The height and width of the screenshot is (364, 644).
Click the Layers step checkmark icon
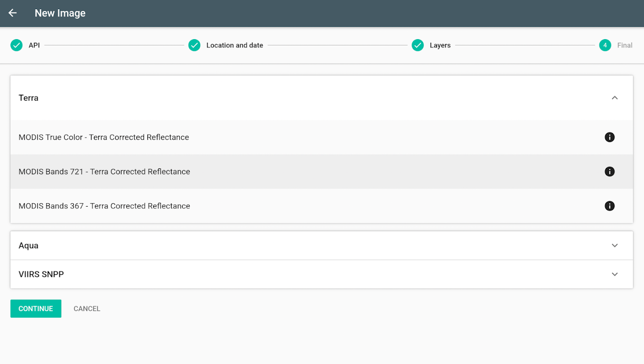(x=418, y=45)
